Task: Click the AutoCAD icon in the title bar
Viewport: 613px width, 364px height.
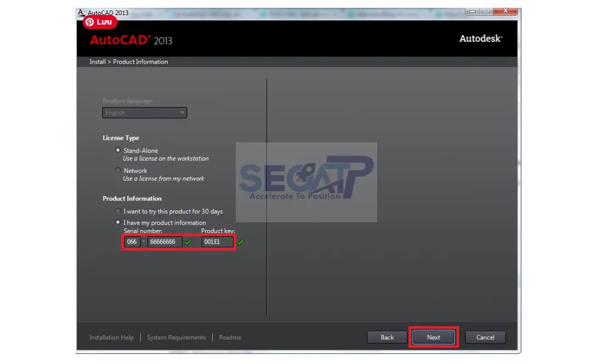Action: [x=81, y=12]
